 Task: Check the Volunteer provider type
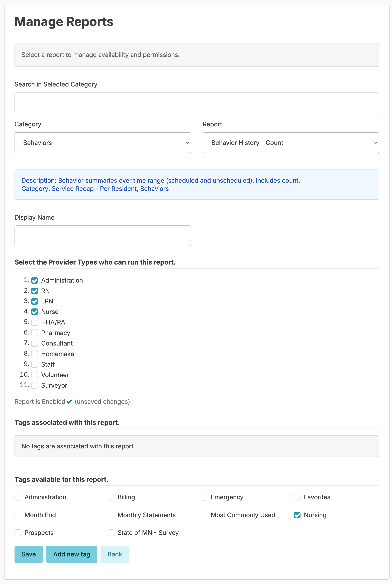click(35, 375)
